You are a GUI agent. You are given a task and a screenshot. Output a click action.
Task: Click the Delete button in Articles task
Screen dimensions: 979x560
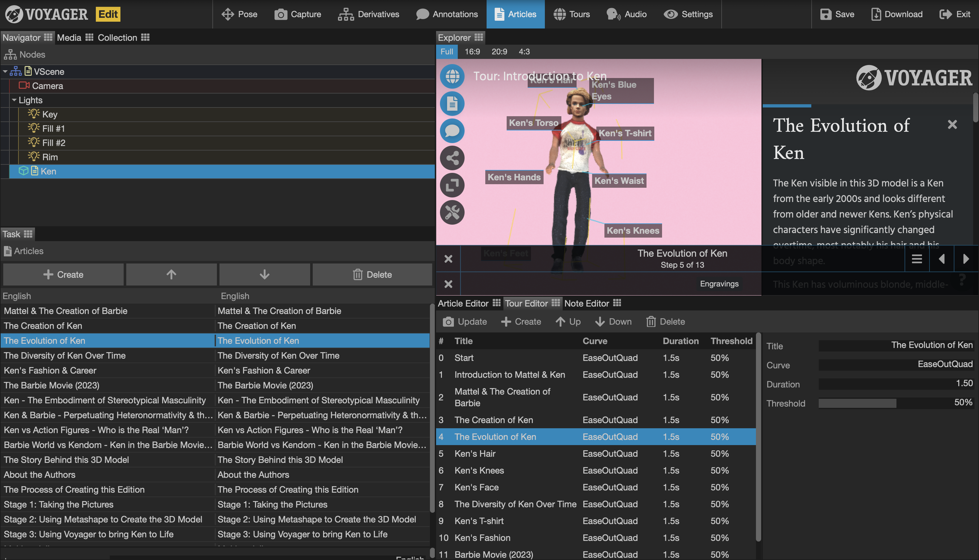coord(372,274)
